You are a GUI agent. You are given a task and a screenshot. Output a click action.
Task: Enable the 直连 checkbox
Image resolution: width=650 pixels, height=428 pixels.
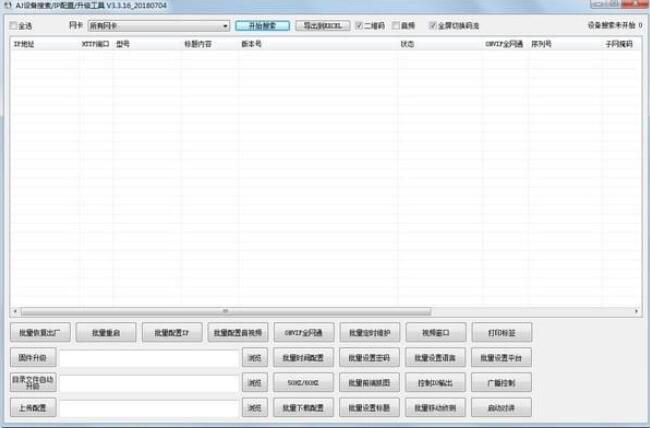[x=397, y=26]
